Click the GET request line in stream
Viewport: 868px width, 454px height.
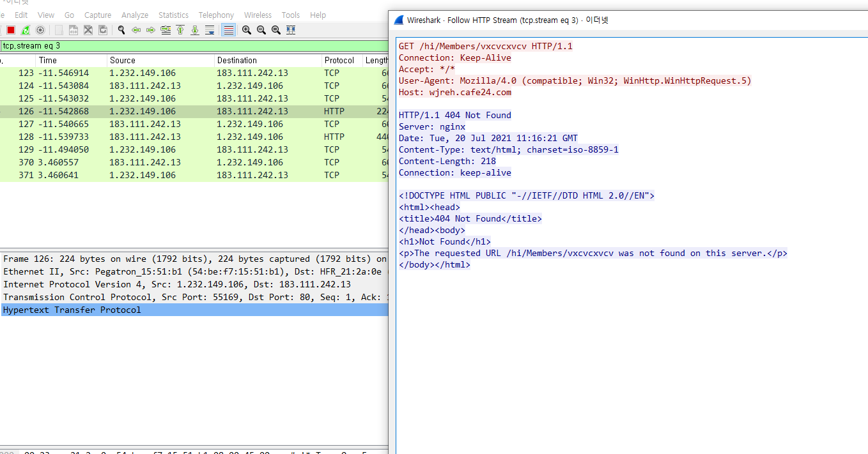[486, 46]
